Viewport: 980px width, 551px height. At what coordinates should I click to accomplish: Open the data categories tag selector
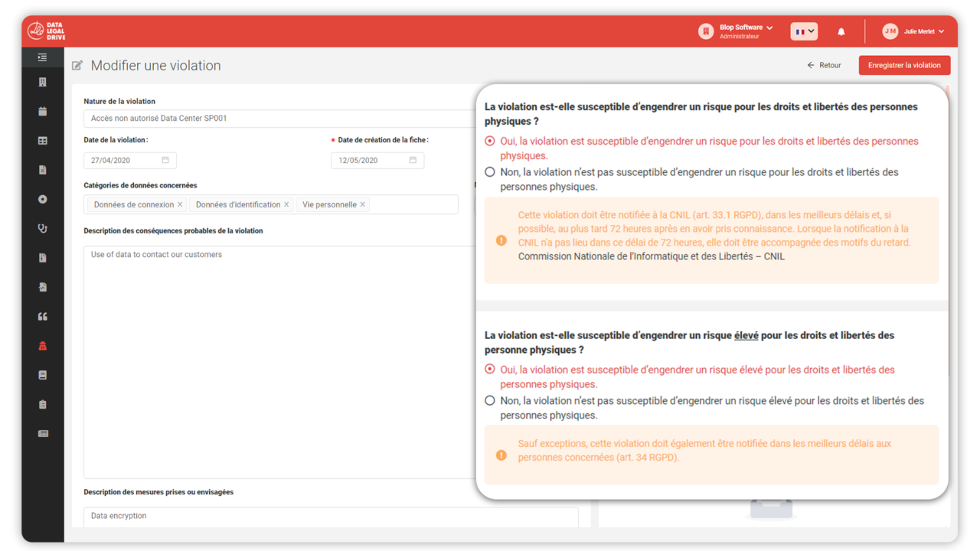point(271,204)
